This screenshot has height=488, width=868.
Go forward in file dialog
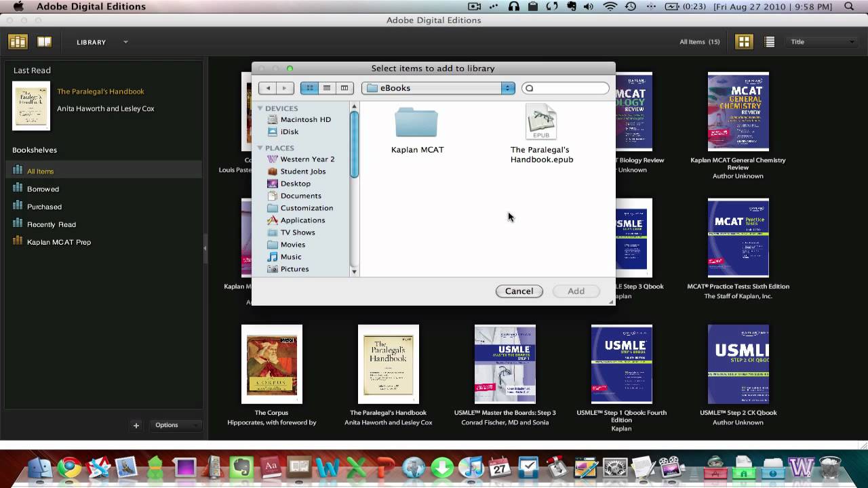click(x=285, y=88)
